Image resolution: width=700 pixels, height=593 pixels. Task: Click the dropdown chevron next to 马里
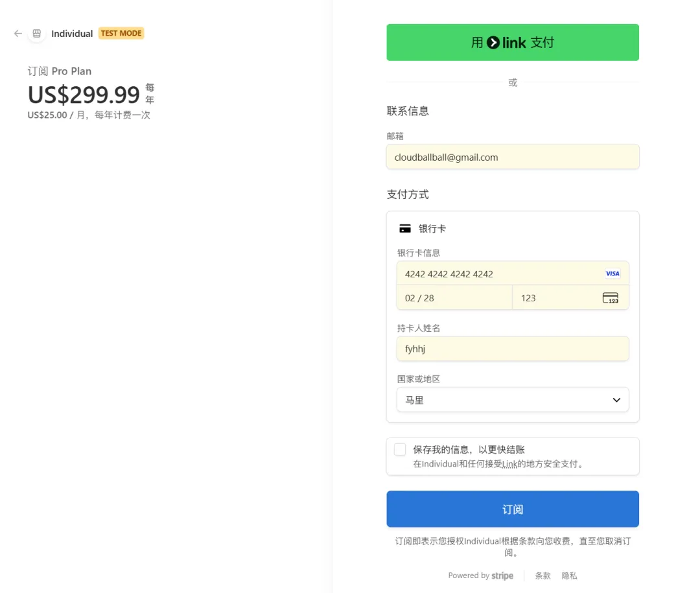(616, 400)
